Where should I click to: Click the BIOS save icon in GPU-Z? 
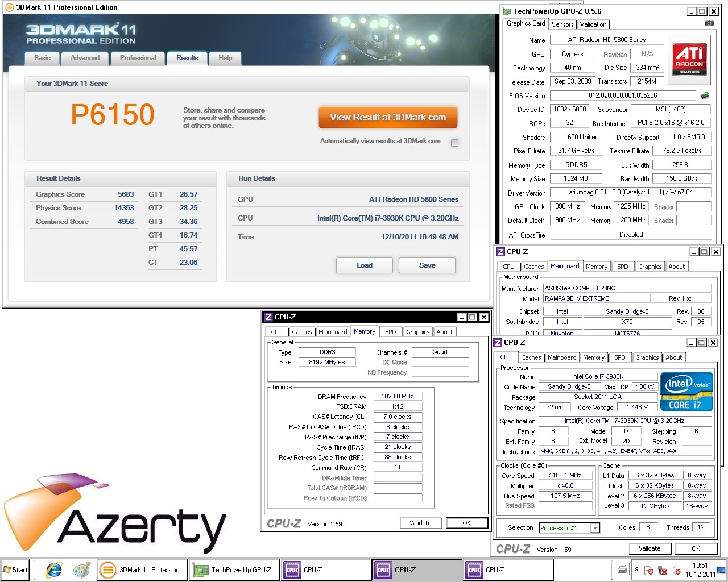[705, 95]
